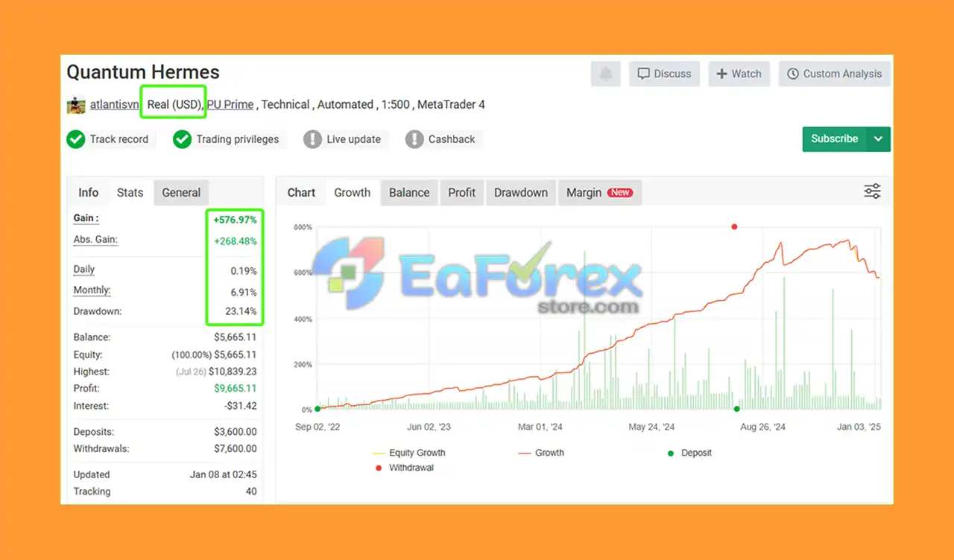Image resolution: width=954 pixels, height=560 pixels.
Task: Select the Margin chart tab
Action: click(x=599, y=192)
